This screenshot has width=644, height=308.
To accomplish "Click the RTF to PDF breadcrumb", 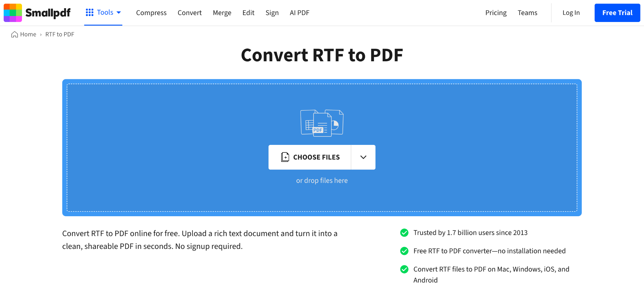I will point(60,34).
